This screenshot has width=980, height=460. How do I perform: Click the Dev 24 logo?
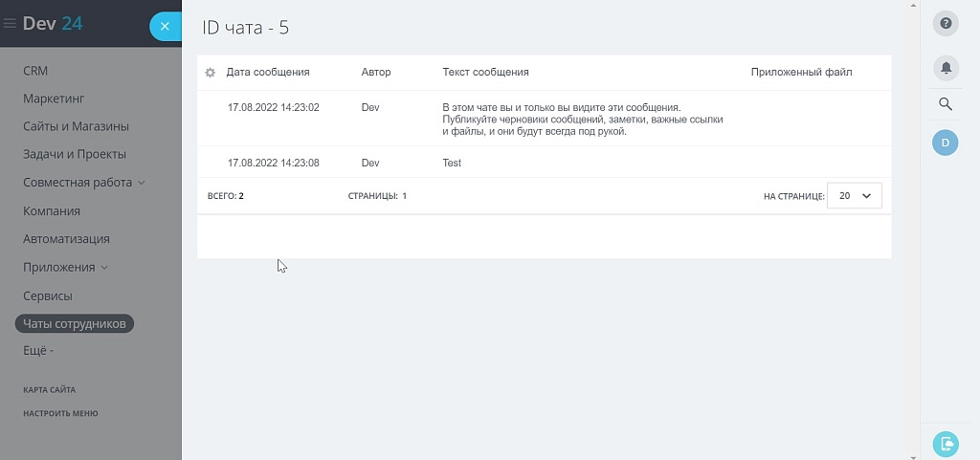[x=53, y=24]
